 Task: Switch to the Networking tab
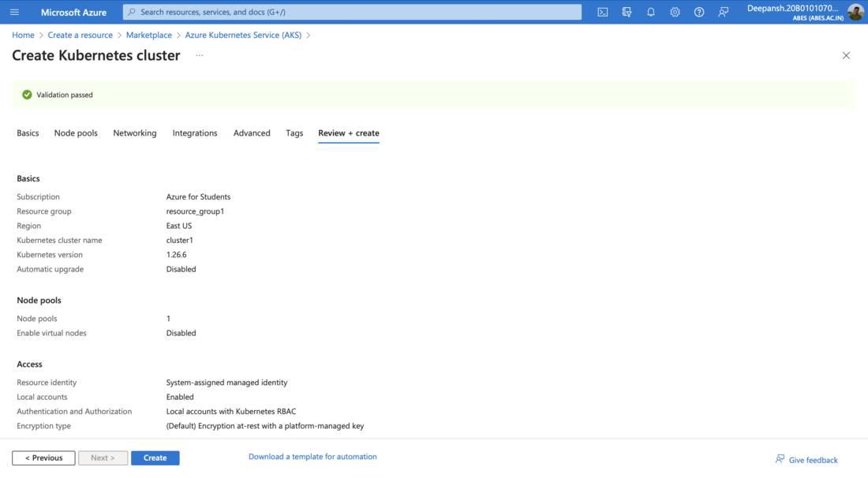coord(134,133)
